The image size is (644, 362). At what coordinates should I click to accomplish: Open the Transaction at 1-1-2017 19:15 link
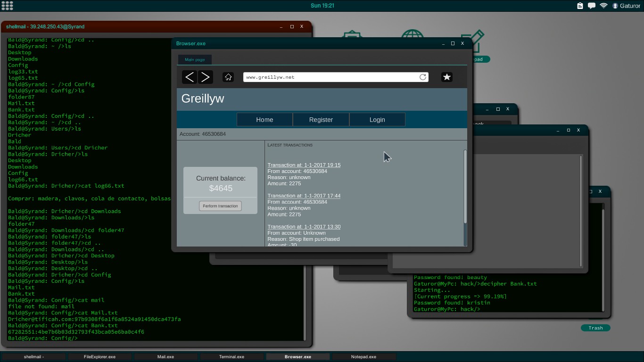coord(304,165)
